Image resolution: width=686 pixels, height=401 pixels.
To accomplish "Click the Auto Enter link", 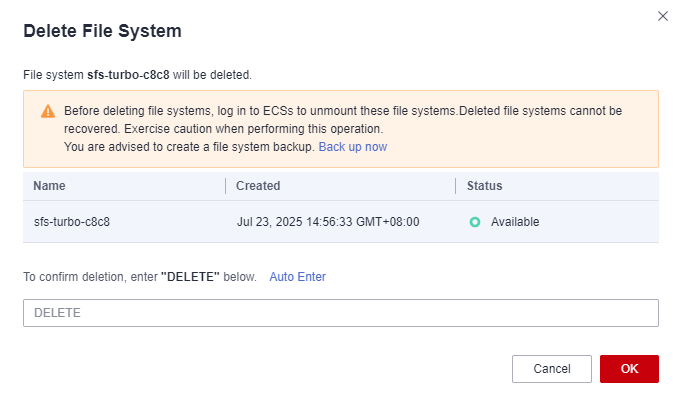I will (298, 277).
